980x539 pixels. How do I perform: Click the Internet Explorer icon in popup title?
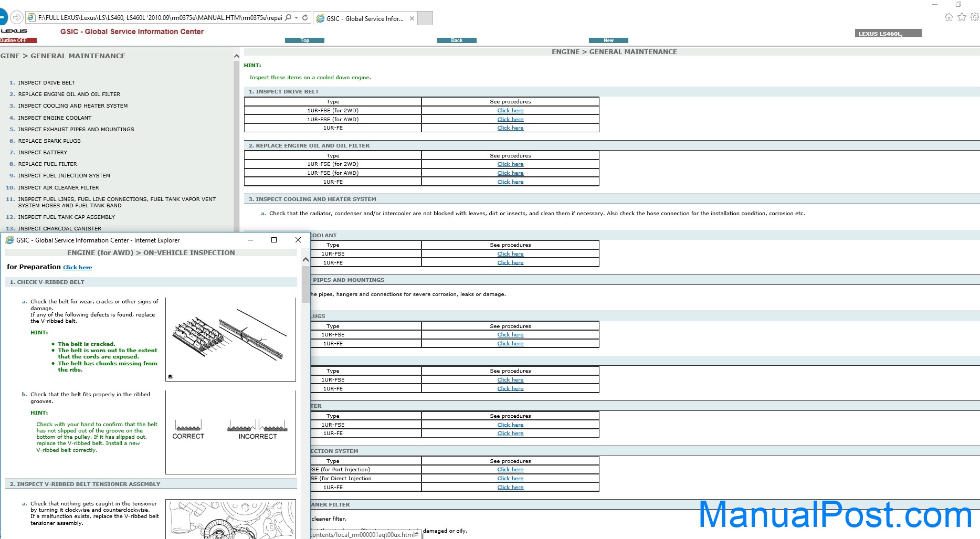click(9, 240)
